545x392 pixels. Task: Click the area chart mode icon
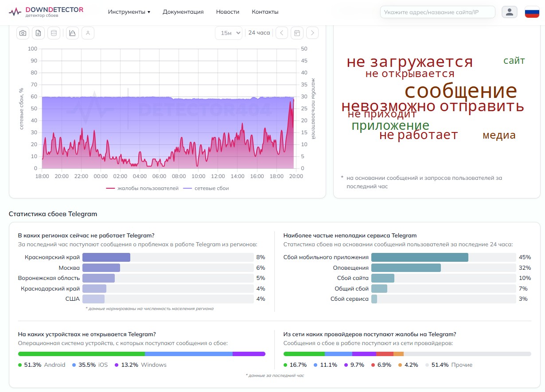(73, 33)
